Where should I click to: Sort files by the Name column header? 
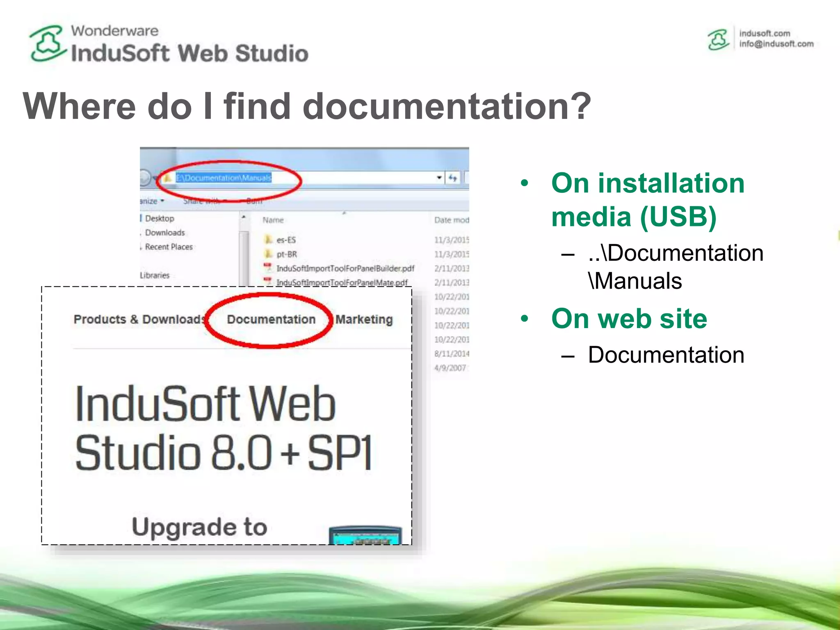(x=273, y=220)
